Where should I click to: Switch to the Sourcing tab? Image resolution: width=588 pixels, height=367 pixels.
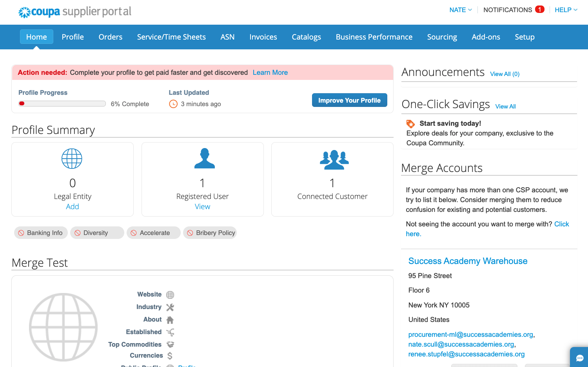click(x=442, y=37)
